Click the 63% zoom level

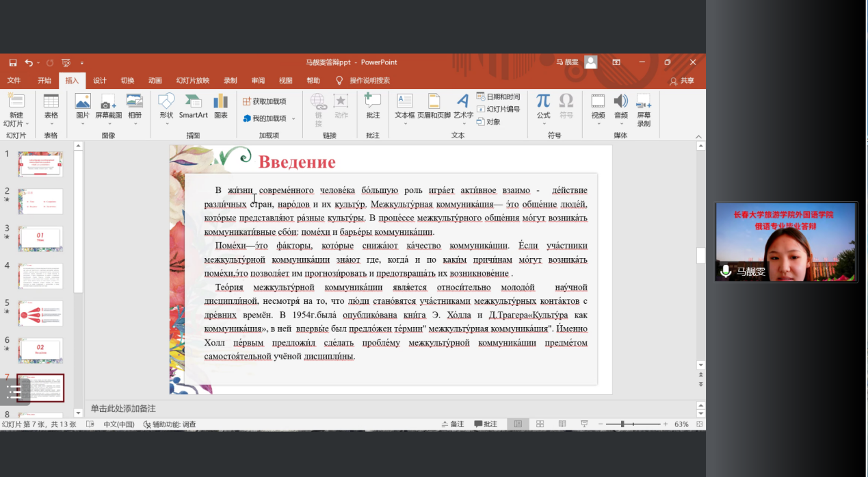681,424
